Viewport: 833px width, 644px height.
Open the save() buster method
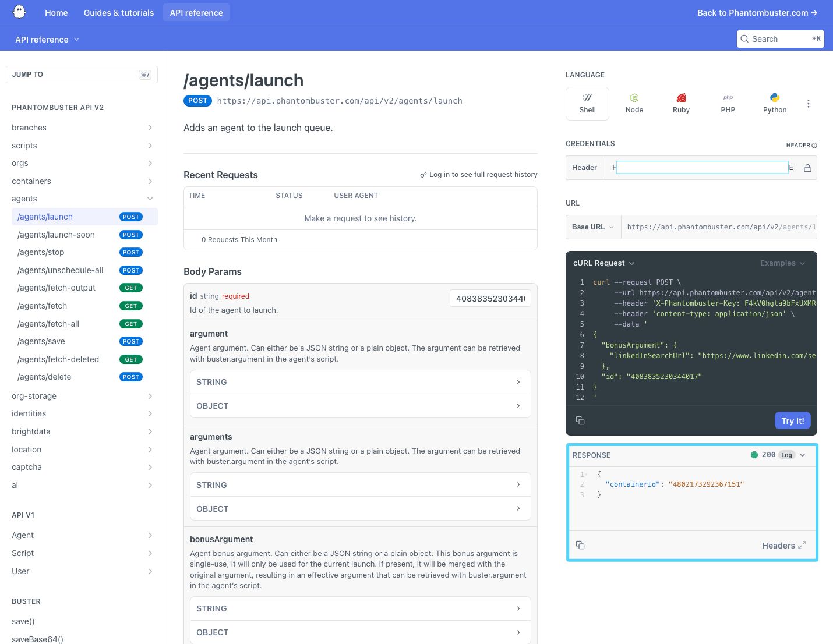(23, 621)
